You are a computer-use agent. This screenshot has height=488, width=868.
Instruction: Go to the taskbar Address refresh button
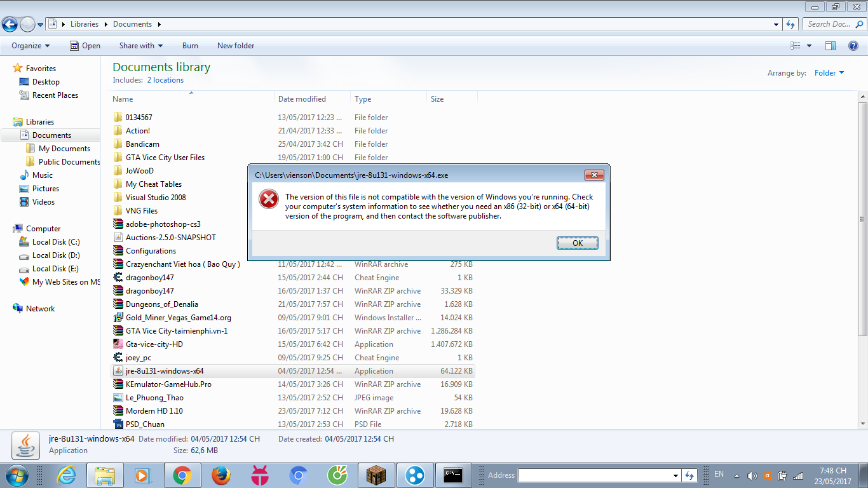pyautogui.click(x=690, y=475)
